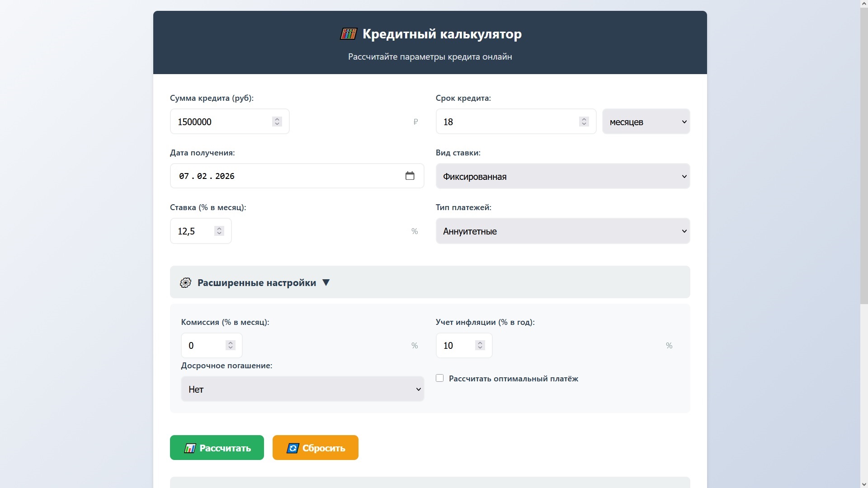The image size is (868, 488).
Task: Click scrollbar down arrow at bottom
Action: pos(864,484)
